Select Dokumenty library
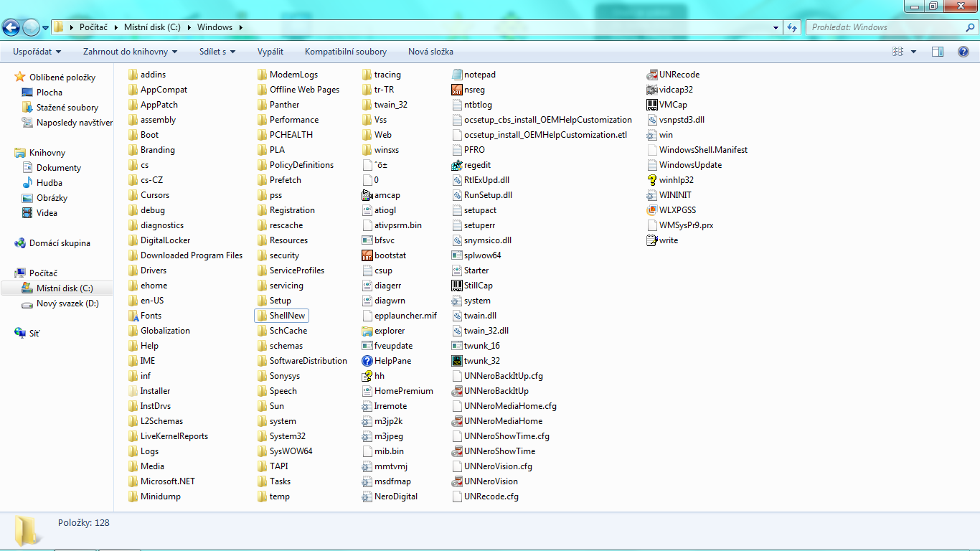This screenshot has width=980, height=551. [59, 168]
